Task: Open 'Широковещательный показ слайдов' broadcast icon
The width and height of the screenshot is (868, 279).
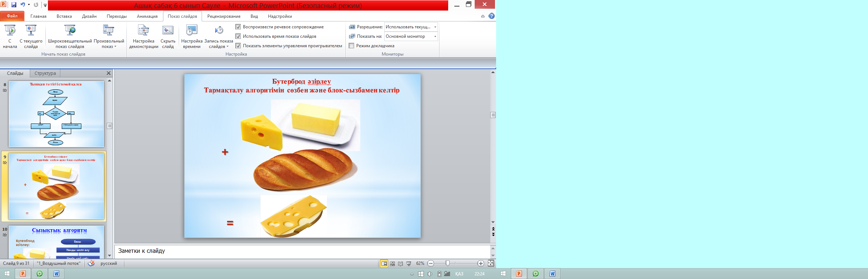Action: point(70,30)
